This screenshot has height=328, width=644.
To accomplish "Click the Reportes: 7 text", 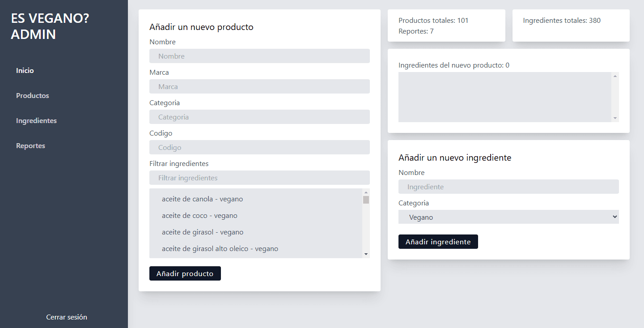I will (416, 31).
